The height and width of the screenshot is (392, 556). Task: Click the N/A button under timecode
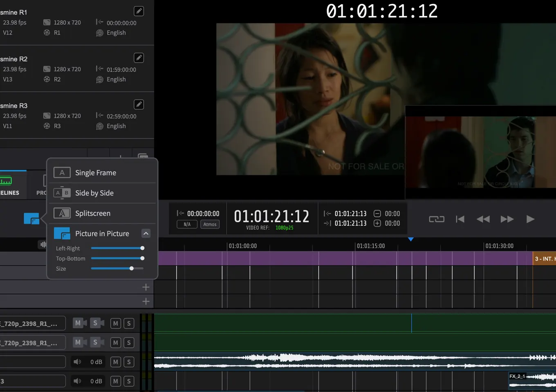point(187,224)
